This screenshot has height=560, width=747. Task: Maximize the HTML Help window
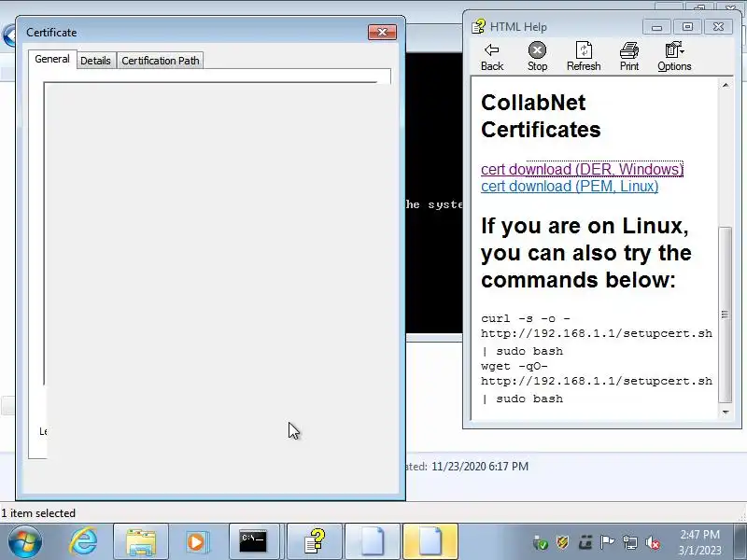[687, 27]
